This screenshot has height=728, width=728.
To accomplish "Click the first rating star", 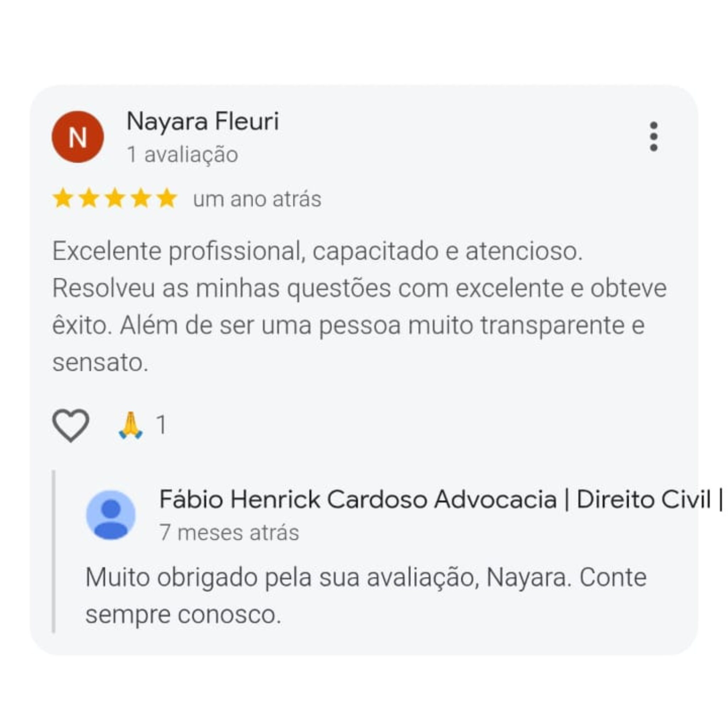I will [63, 199].
